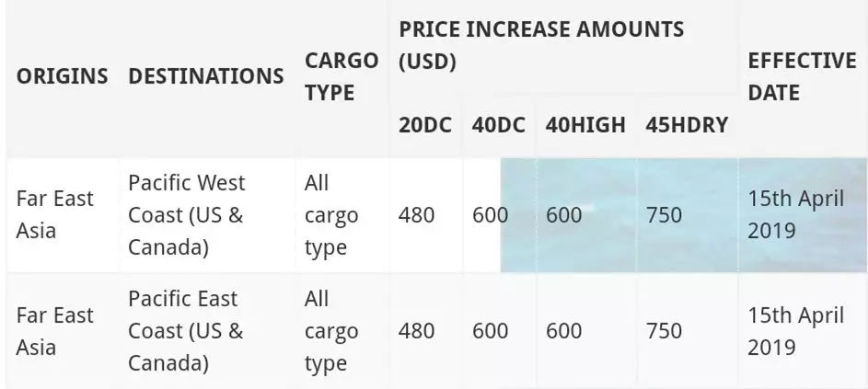This screenshot has height=389, width=868.
Task: Click the Pacific West Coast destination cell
Action: (186, 214)
